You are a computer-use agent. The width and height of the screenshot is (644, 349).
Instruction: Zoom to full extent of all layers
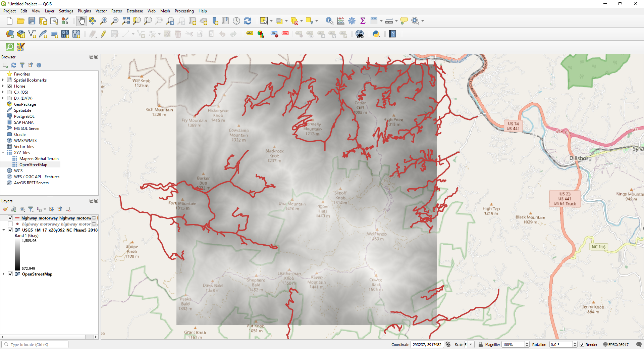click(126, 21)
